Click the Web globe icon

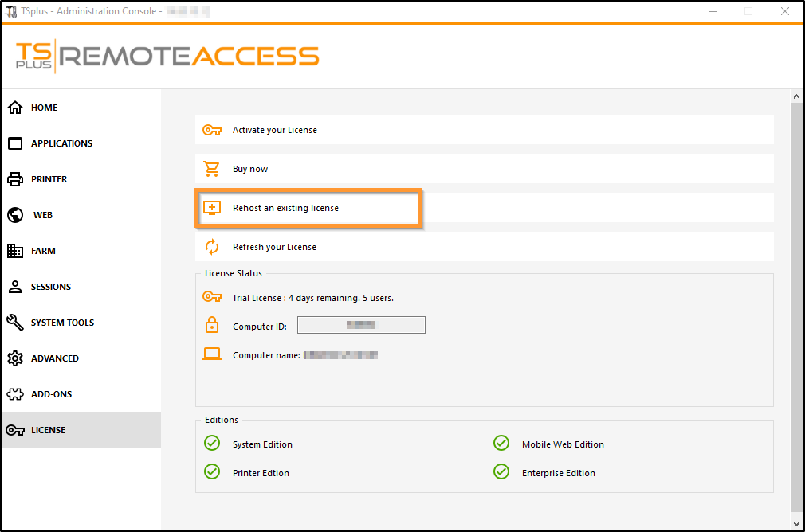15,215
